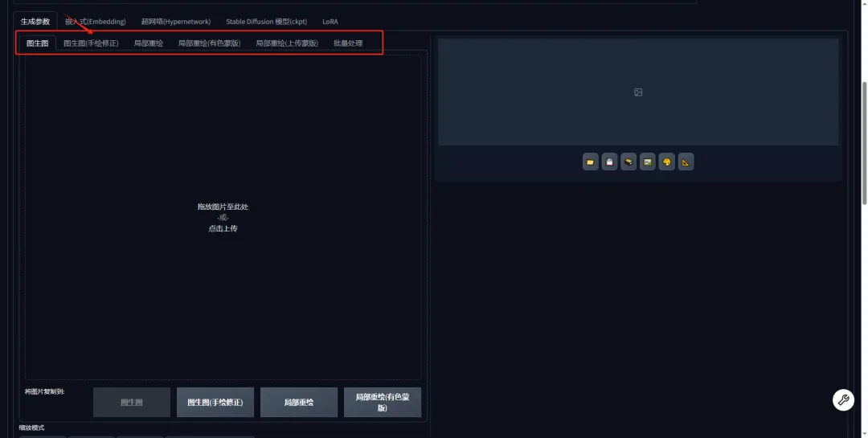Click the paint palette send-to-inpaint icon

coord(666,162)
